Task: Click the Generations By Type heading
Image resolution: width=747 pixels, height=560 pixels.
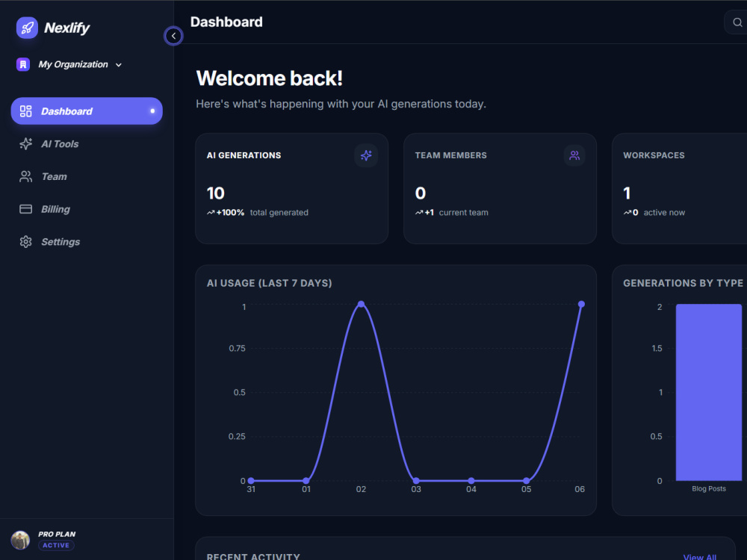Action: (684, 283)
